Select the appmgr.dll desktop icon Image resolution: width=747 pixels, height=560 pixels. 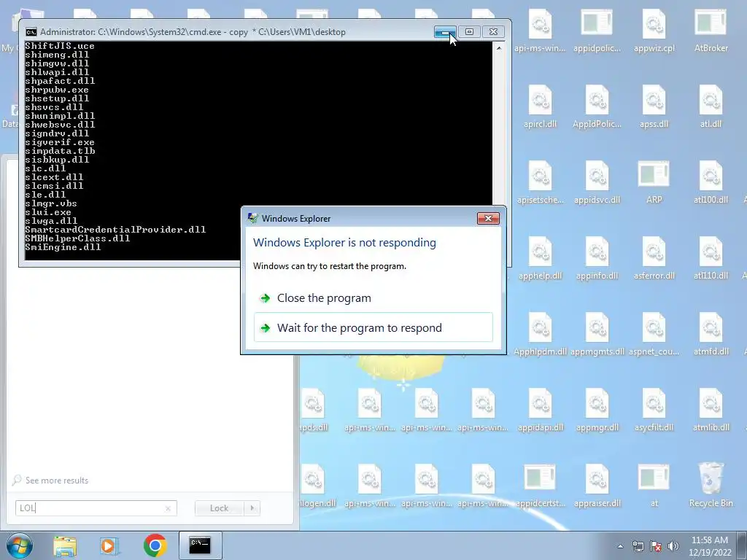(x=597, y=409)
